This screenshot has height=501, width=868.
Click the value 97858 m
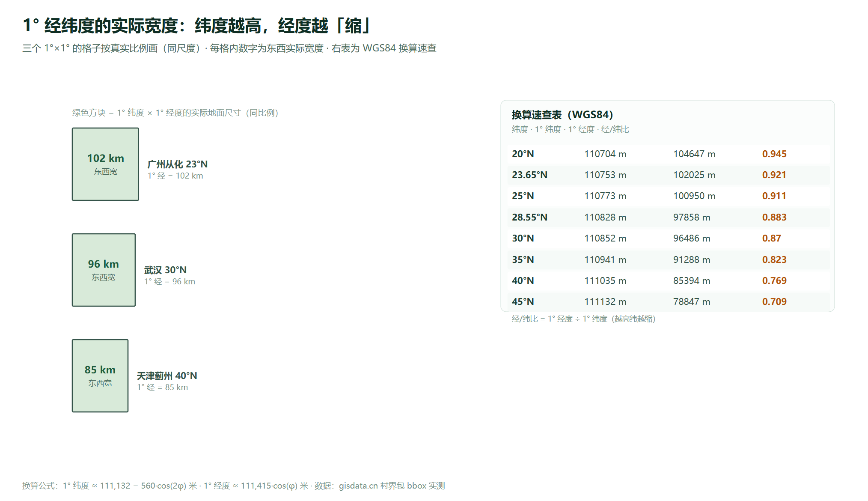pos(692,218)
